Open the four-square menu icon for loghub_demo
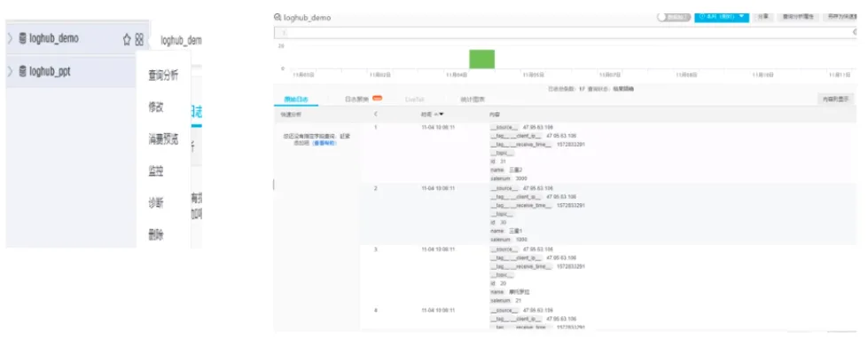This screenshot has width=868, height=348. (139, 39)
